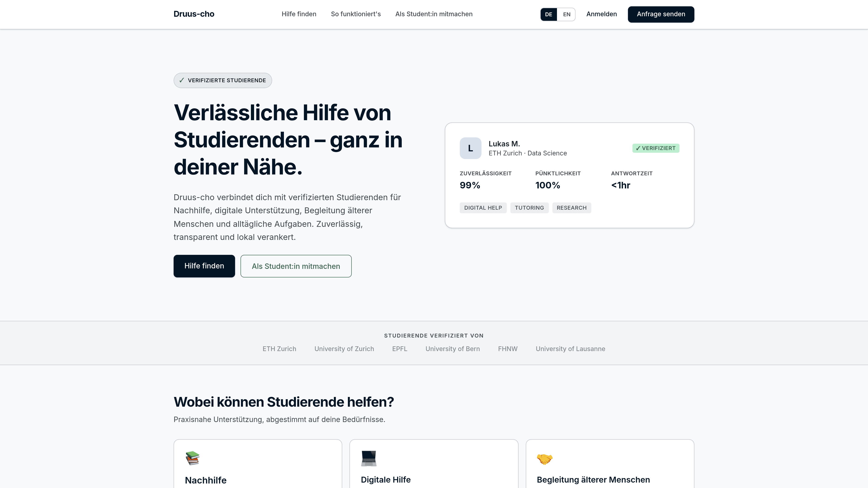Click the Anfrage senden button
868x488 pixels.
point(661,14)
